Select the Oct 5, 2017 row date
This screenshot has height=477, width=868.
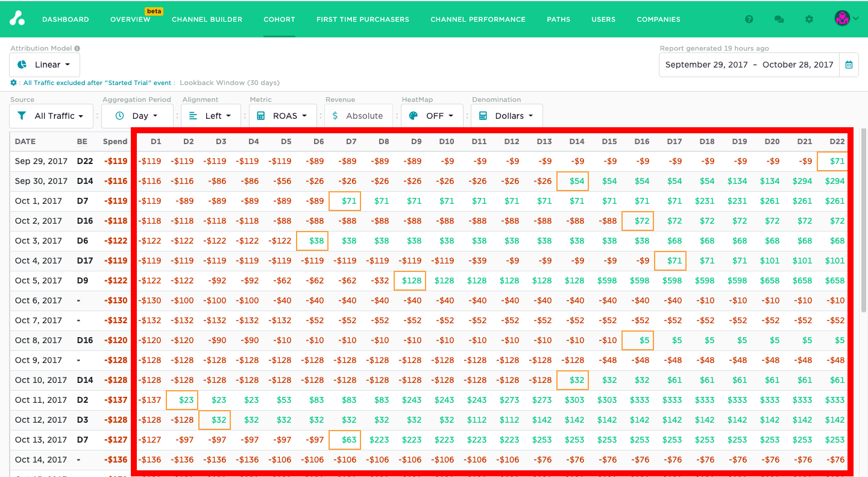point(39,280)
